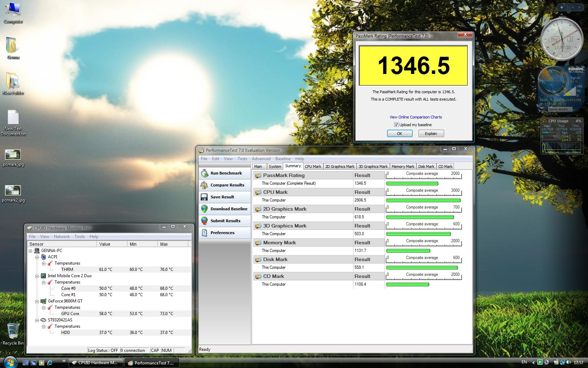
Task: Click the PassMark Rating row icon
Action: pos(258,175)
